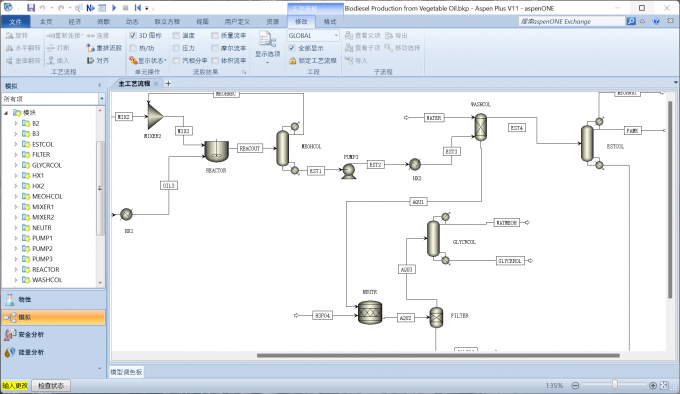Image resolution: width=680 pixels, height=394 pixels.
Task: Open the 物性 Properties environment
Action: click(53, 300)
